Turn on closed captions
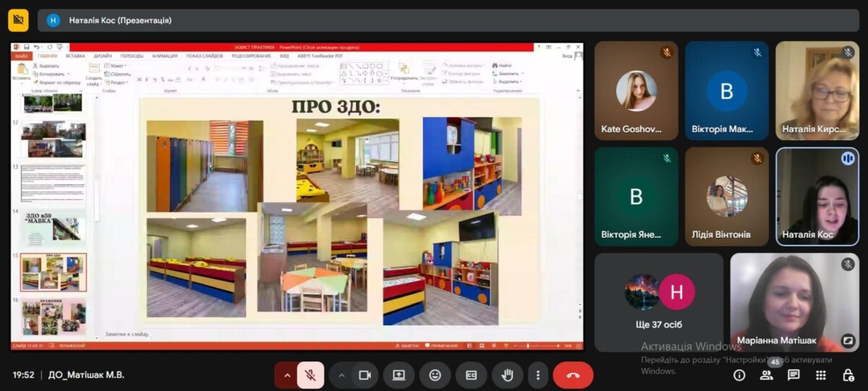Screen dimensions: 868x391 click(471, 375)
